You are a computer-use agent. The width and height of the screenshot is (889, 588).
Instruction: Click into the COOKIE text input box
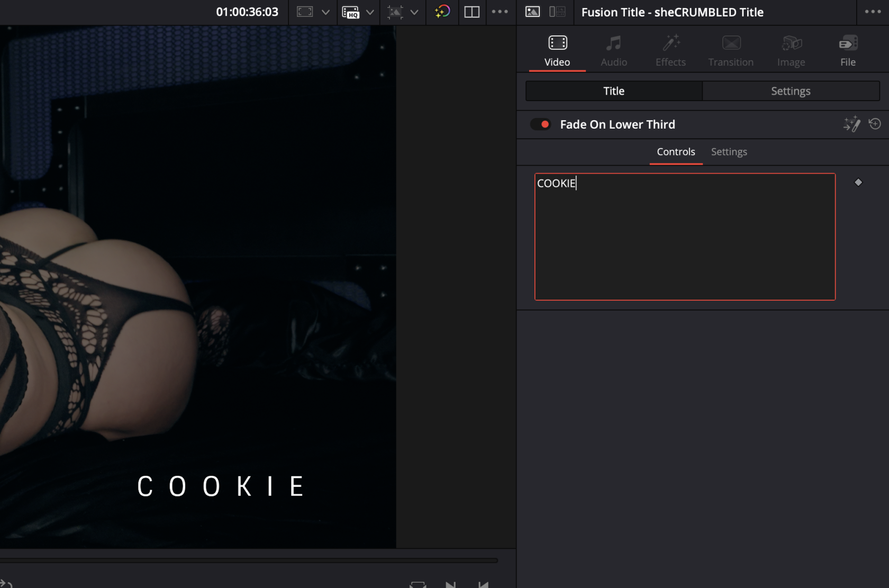(685, 237)
